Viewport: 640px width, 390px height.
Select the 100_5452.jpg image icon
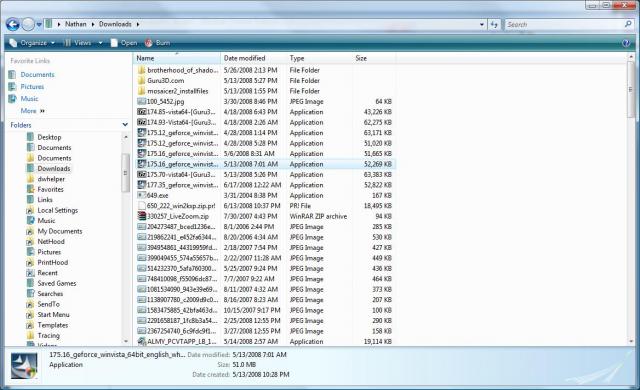click(x=142, y=101)
